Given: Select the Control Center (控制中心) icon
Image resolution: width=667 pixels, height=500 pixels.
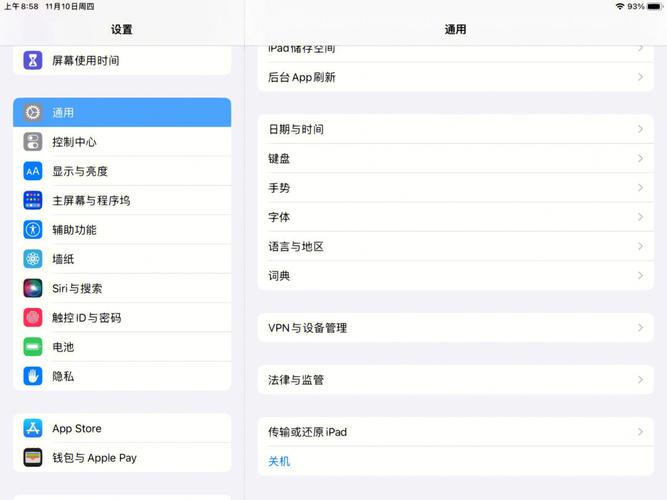Looking at the screenshot, I should (x=33, y=142).
